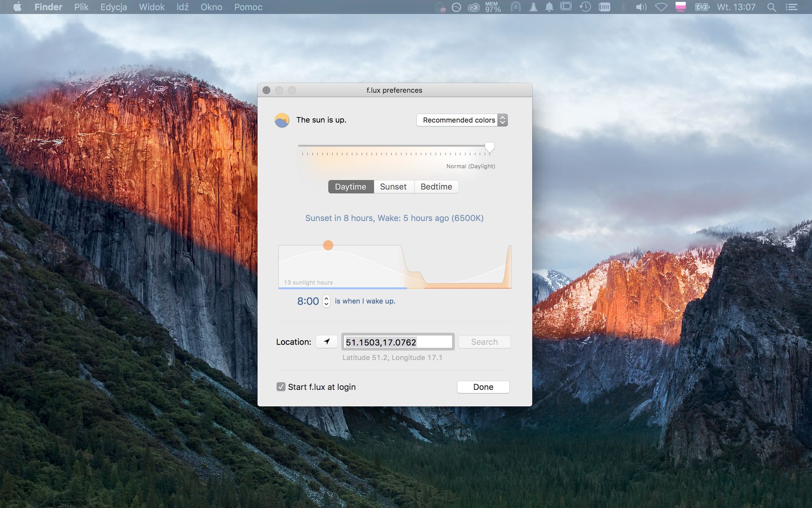Click the 8:00 wake time value
This screenshot has height=508, width=812.
pos(308,301)
